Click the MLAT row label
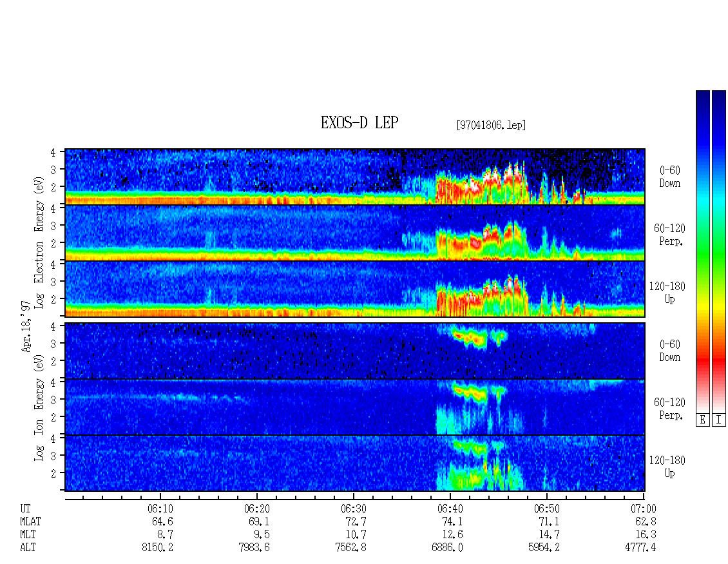Viewport: 728px width, 564px height. tap(30, 521)
